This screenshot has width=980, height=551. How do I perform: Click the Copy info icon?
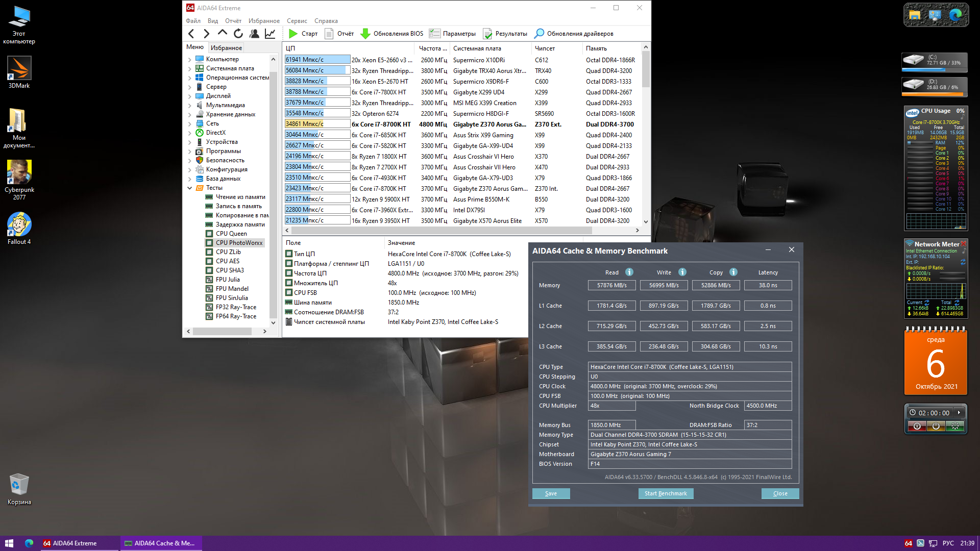click(733, 272)
